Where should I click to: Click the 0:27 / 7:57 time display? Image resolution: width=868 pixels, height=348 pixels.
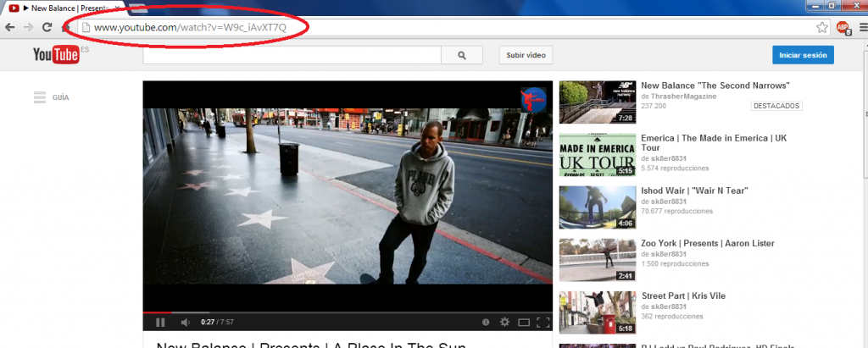pyautogui.click(x=217, y=322)
